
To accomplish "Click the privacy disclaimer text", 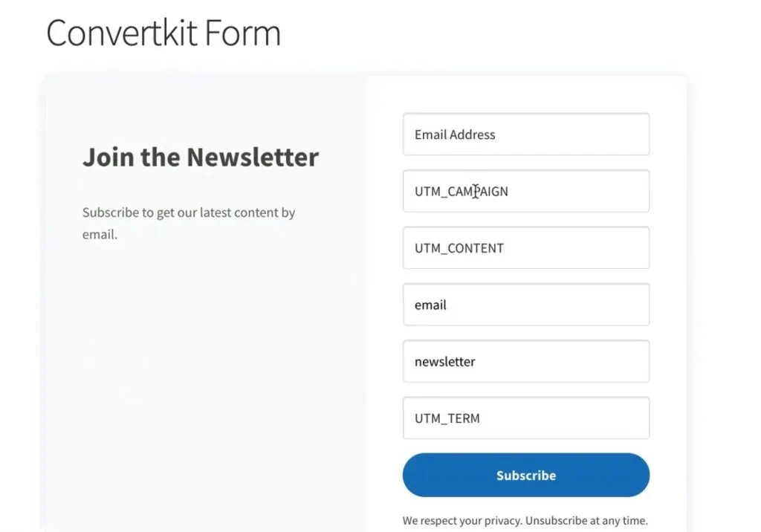I will [525, 520].
